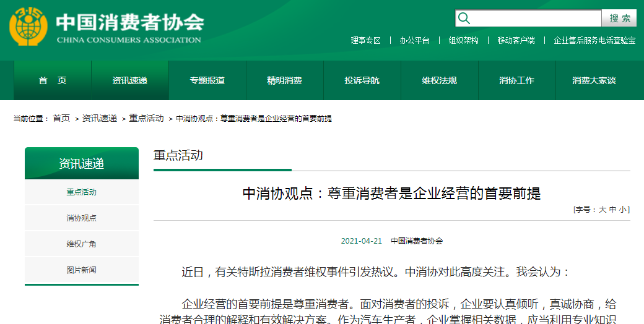Select 资讯速递 in main navigation bar
The image size is (644, 324).
tap(130, 80)
